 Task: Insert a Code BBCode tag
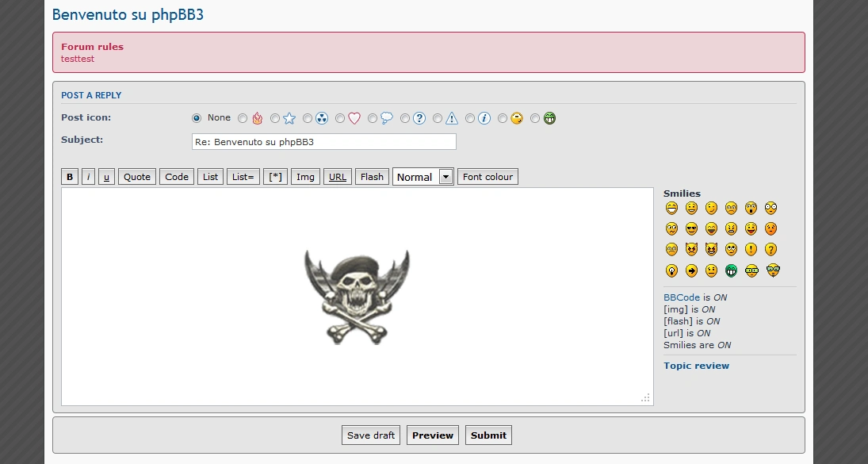click(177, 177)
